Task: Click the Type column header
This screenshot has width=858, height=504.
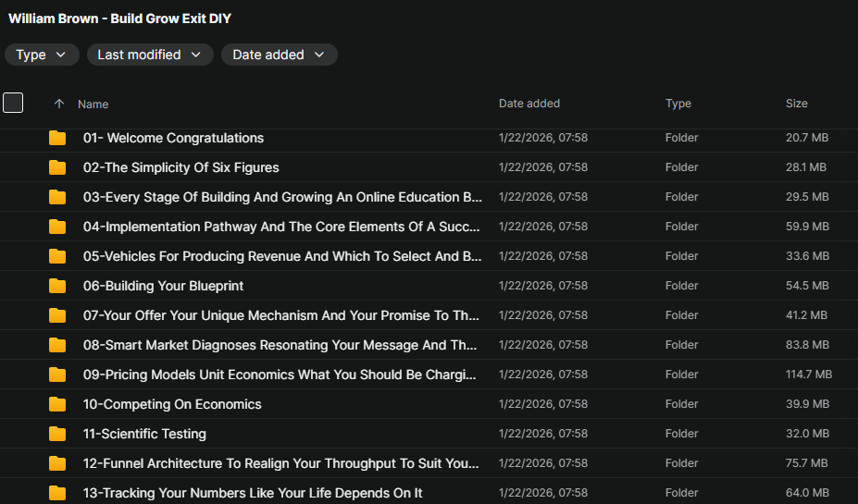Action: 678,104
